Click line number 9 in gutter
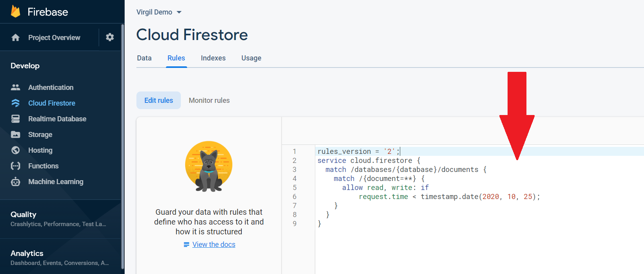Viewport: 644px width, 274px height. 294,223
